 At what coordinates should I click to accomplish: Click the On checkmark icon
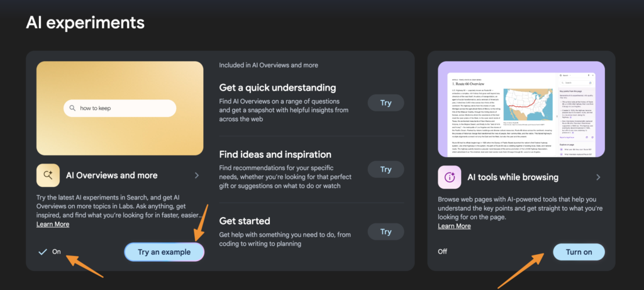pos(43,252)
